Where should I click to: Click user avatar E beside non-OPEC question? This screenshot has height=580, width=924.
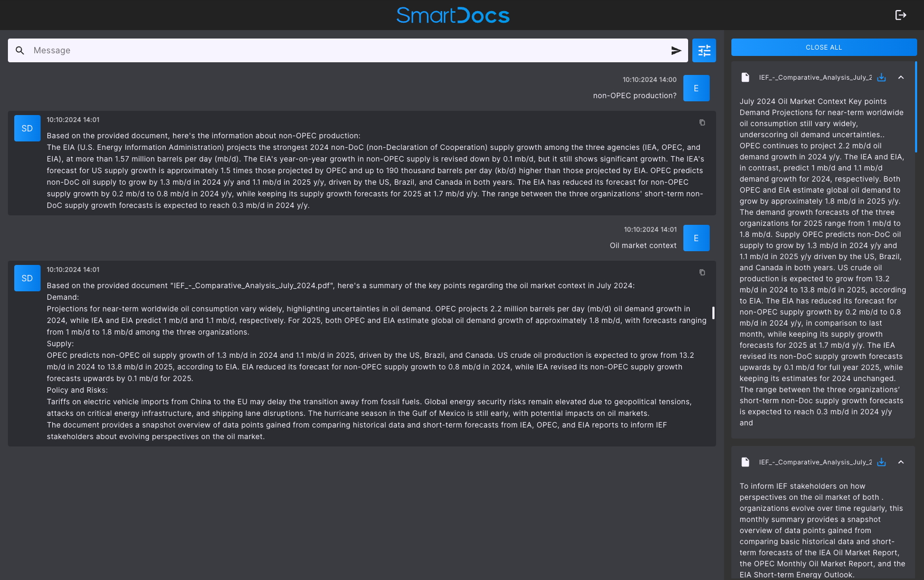coord(696,88)
